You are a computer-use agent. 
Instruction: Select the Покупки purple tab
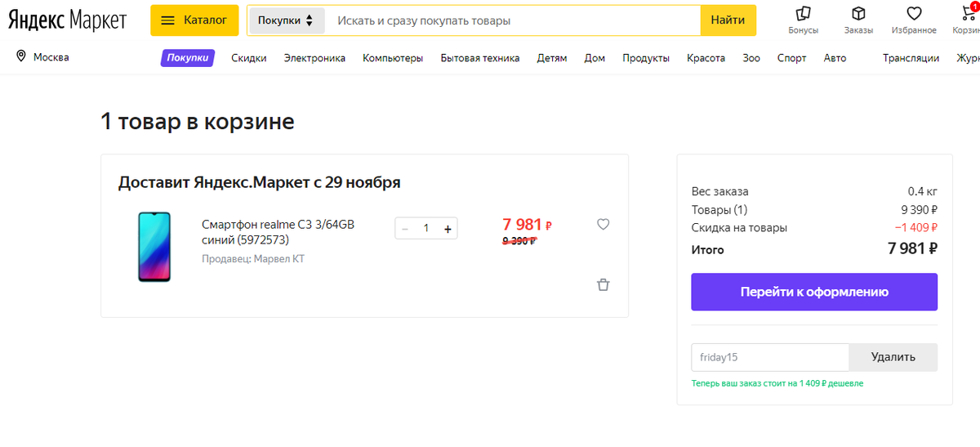(x=188, y=58)
